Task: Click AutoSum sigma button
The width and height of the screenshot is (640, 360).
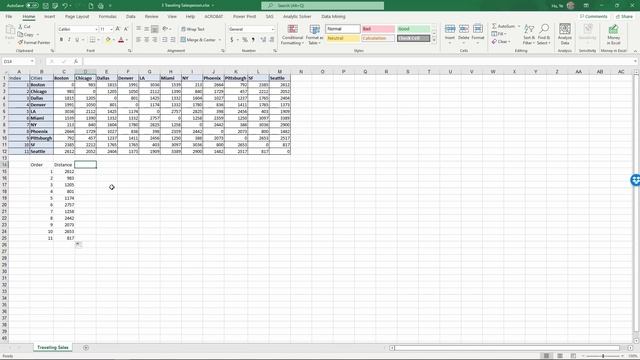Action: click(503, 26)
